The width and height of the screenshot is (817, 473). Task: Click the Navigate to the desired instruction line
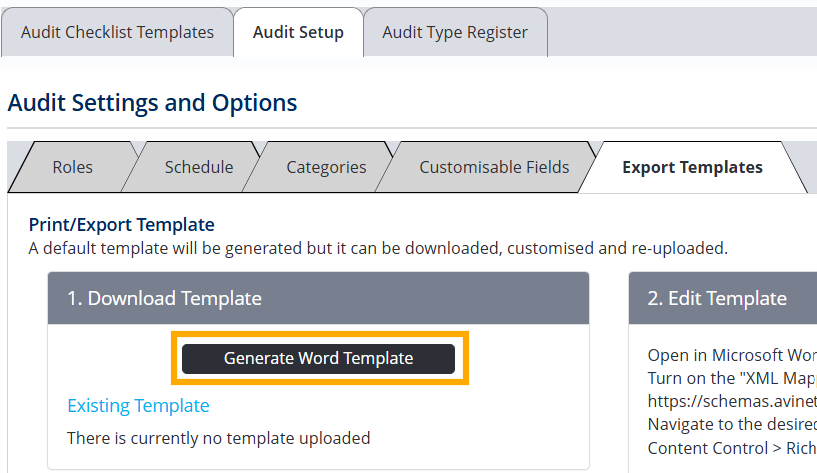click(x=731, y=423)
